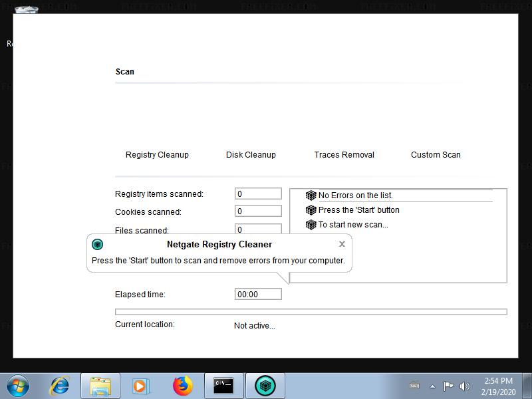Screen dimensions: 532x399
Task: Show hidden system tray icons
Action: coord(433,386)
